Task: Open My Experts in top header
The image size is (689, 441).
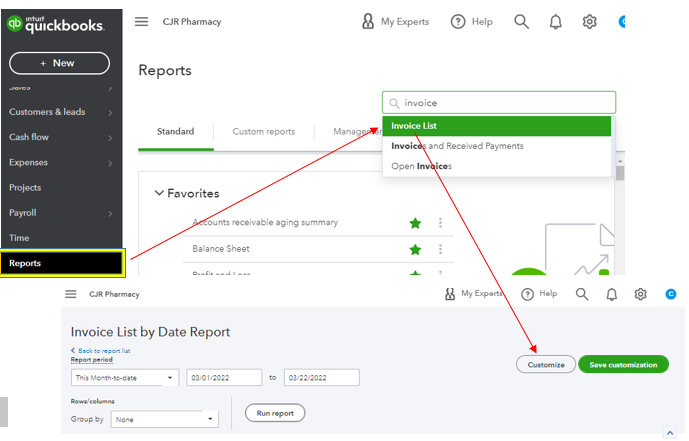Action: point(395,22)
